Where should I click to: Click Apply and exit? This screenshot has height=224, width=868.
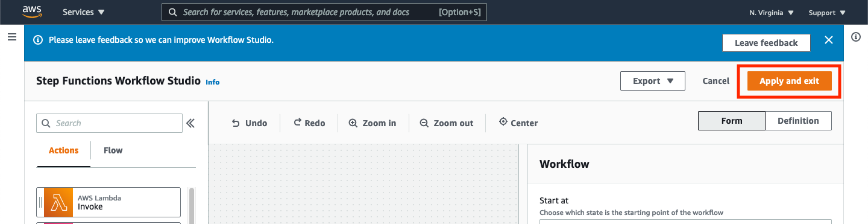tap(789, 81)
